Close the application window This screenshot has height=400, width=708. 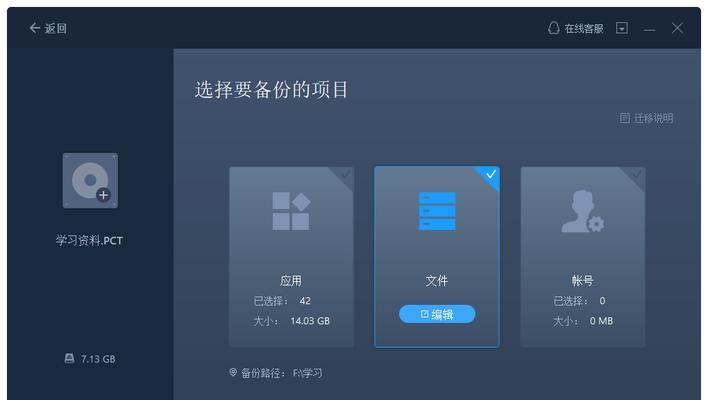pos(677,28)
